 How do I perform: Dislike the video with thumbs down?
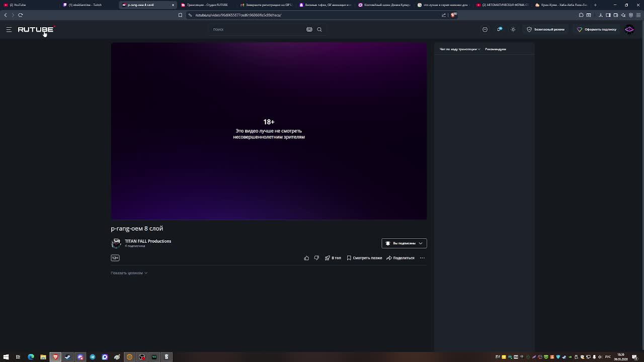(316, 258)
